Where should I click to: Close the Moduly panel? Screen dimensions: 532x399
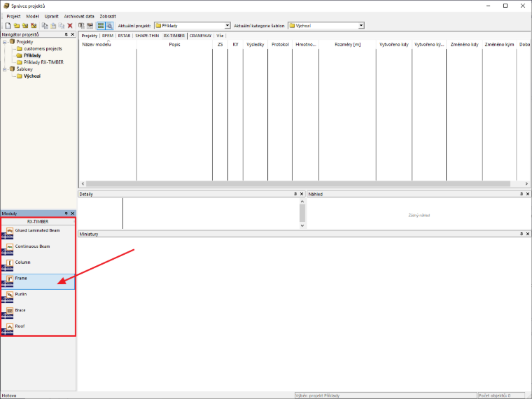click(72, 213)
